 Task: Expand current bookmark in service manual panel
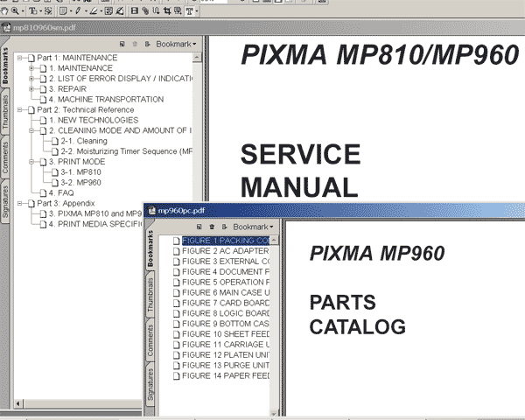tap(147, 44)
